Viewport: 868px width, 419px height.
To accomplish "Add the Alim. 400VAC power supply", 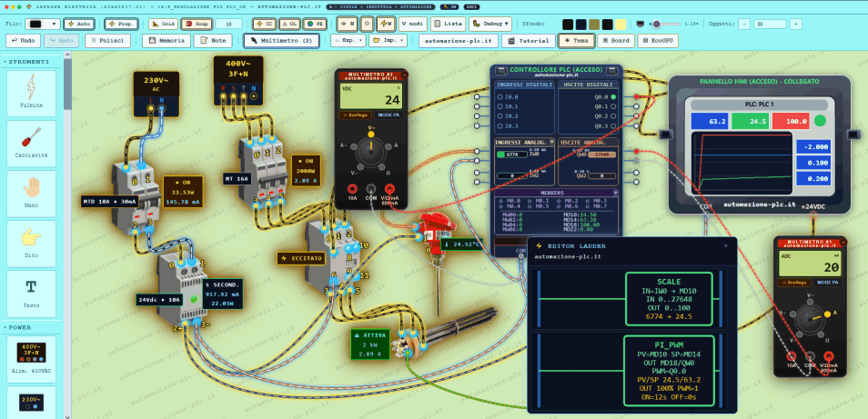I will point(31,359).
